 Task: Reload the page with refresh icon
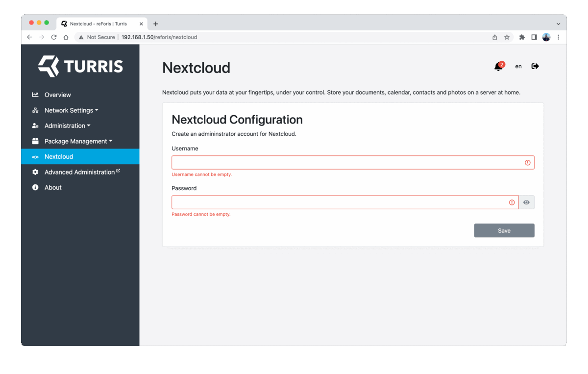[54, 37]
